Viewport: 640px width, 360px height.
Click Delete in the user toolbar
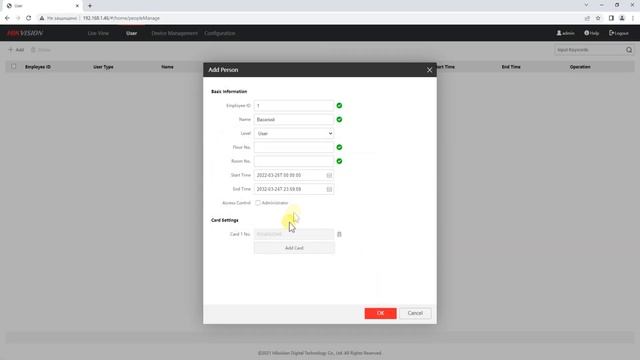point(41,50)
